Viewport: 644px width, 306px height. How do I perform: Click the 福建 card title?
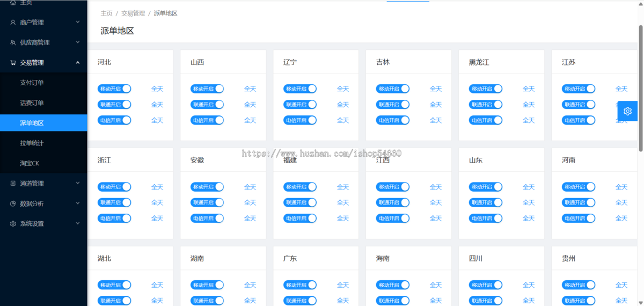[290, 161]
